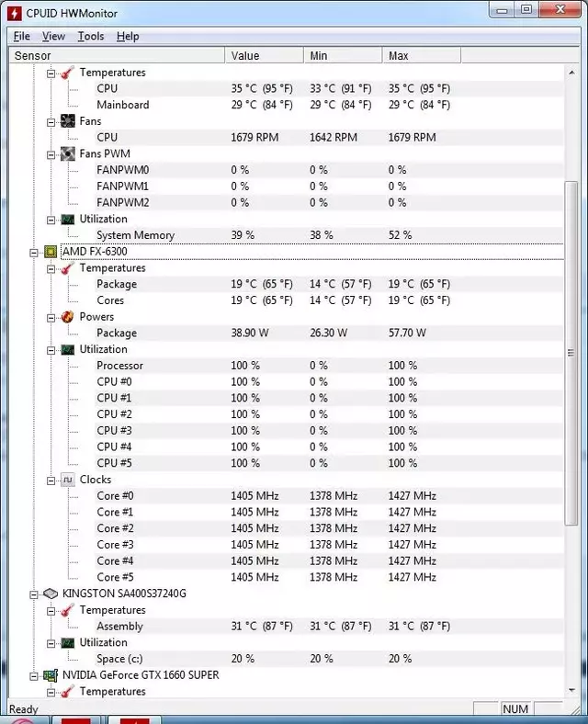Click 1642 RPM minimum fan speed value
This screenshot has width=588, height=724.
[334, 138]
